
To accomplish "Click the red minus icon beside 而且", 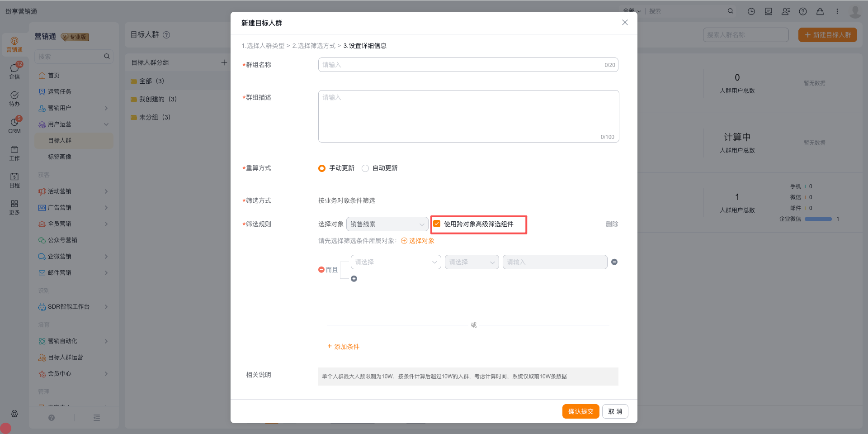I will [321, 270].
